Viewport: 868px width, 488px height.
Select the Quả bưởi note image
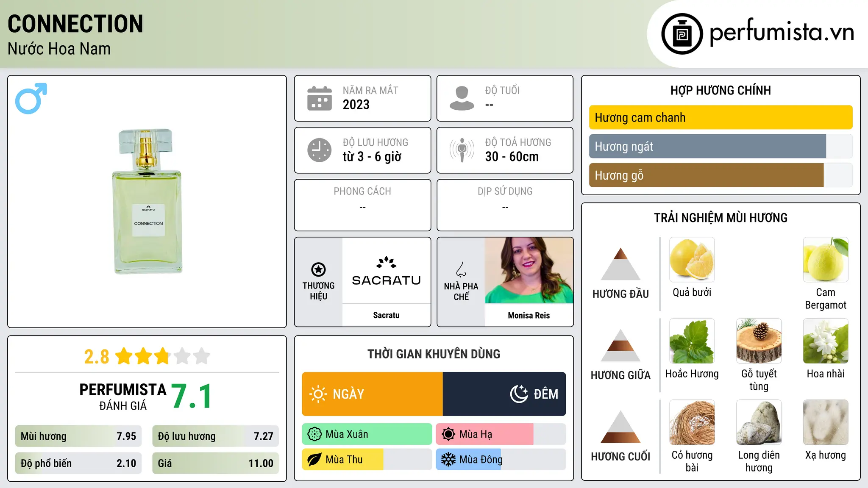click(x=692, y=260)
